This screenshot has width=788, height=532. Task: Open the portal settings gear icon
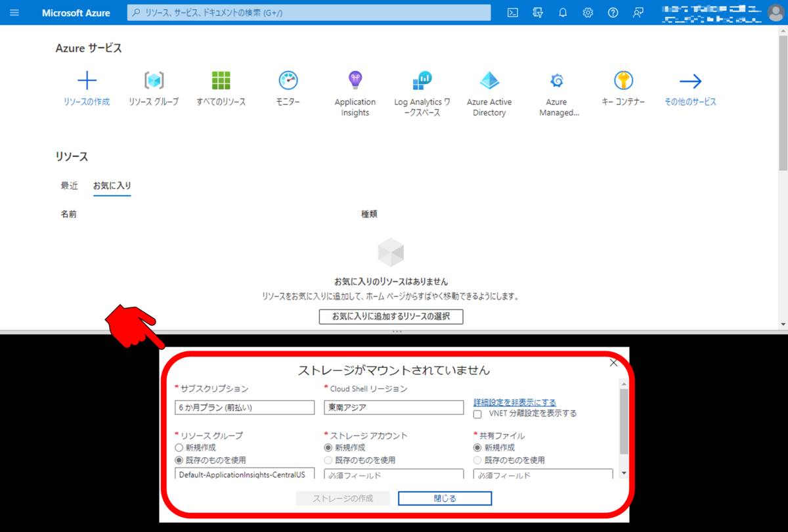pyautogui.click(x=588, y=12)
